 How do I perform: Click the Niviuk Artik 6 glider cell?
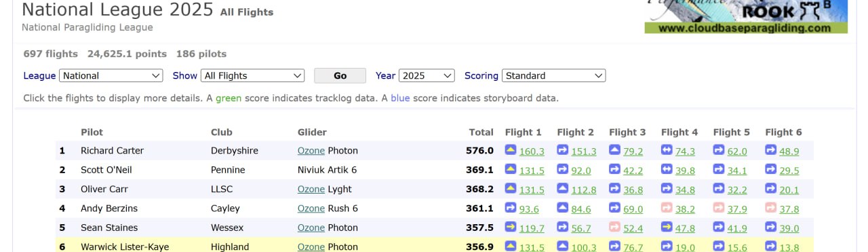pyautogui.click(x=327, y=170)
